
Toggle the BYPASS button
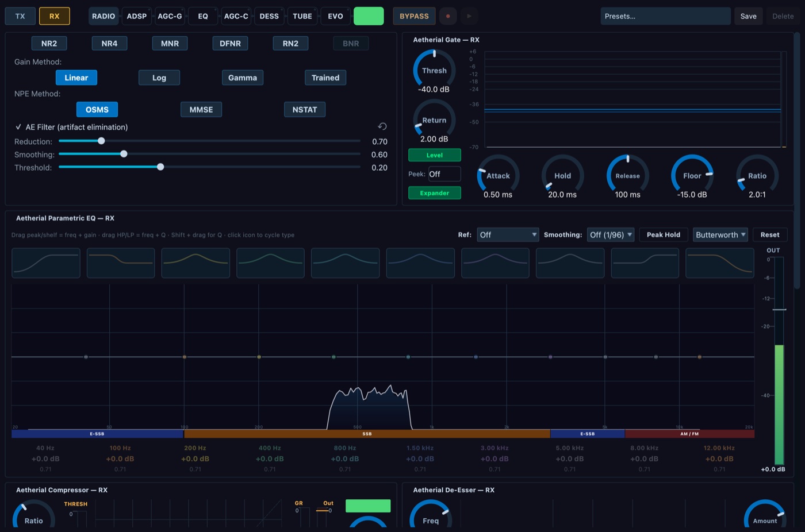pyautogui.click(x=414, y=16)
